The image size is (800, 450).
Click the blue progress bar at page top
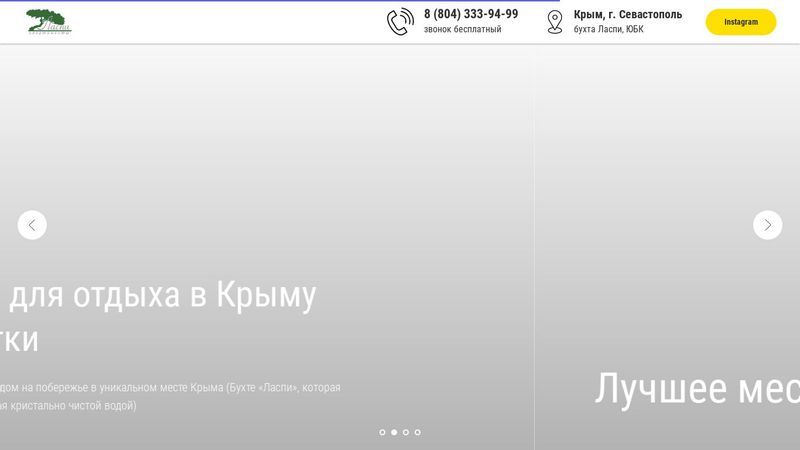[x=400, y=1]
